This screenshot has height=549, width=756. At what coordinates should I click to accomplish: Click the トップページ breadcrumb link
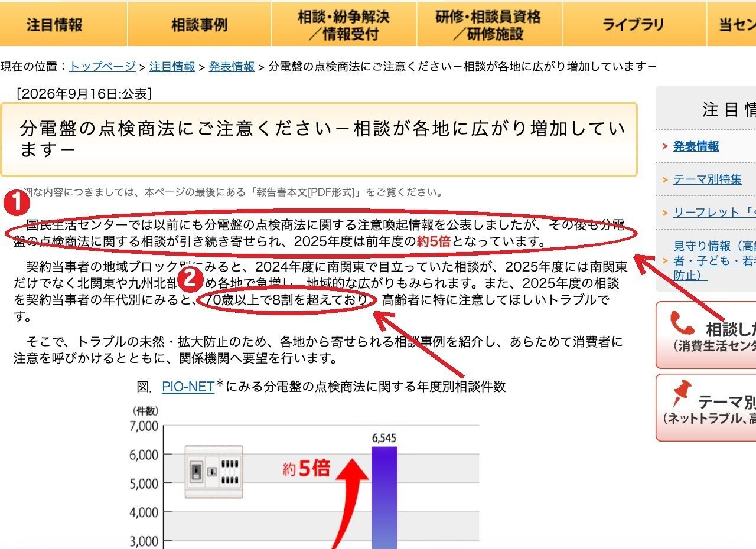103,67
